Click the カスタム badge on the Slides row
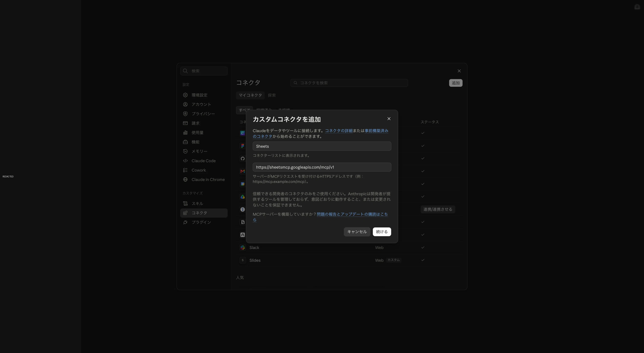 tap(394, 260)
